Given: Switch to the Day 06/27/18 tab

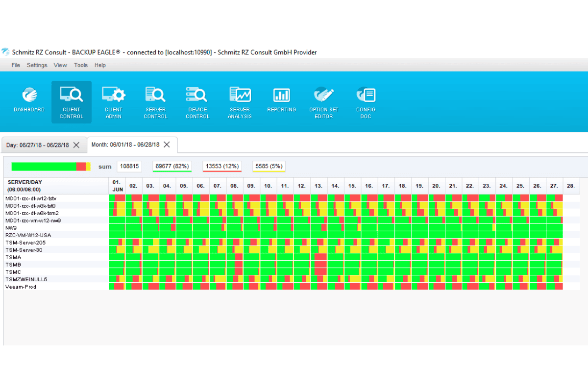Looking at the screenshot, I should [37, 145].
